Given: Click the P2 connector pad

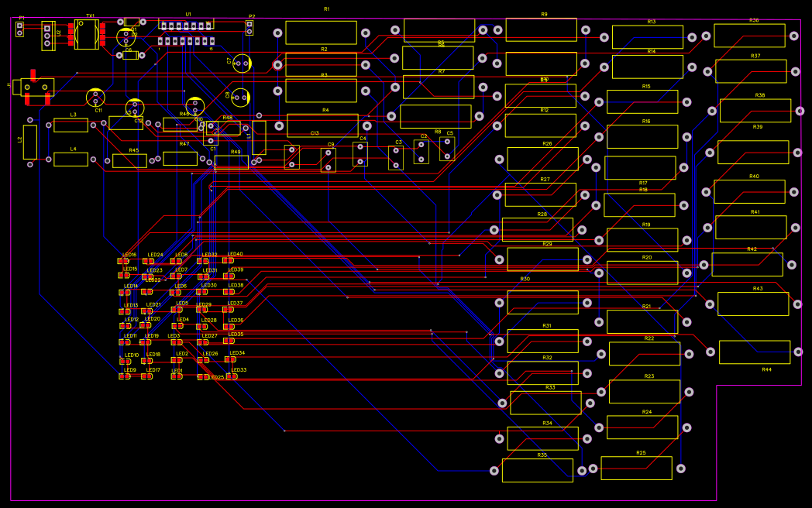Looking at the screenshot, I should point(250,26).
